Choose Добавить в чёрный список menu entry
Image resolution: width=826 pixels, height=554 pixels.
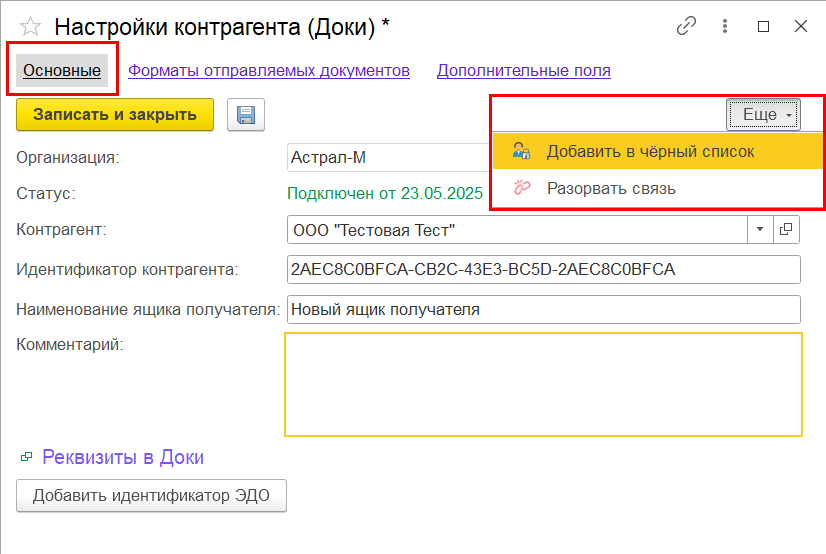pos(657,152)
